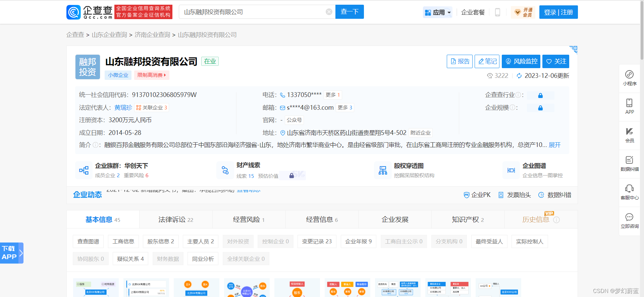This screenshot has height=297, width=644.
Task: Click the envelope icon beside the email
Action: pyautogui.click(x=282, y=108)
